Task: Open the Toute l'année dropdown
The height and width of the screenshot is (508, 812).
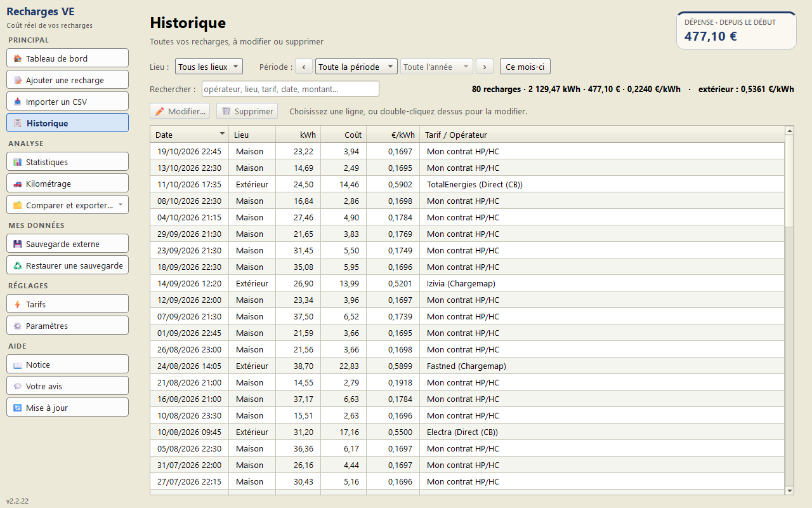Action: pos(436,67)
